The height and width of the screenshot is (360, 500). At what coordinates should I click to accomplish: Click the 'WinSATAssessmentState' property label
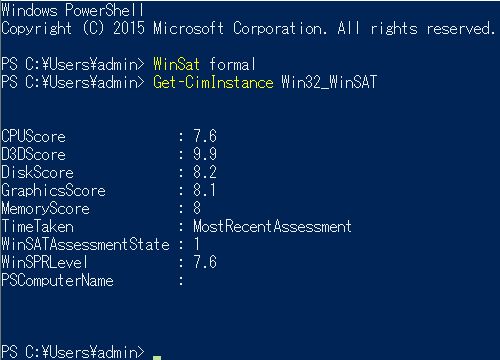(85, 244)
